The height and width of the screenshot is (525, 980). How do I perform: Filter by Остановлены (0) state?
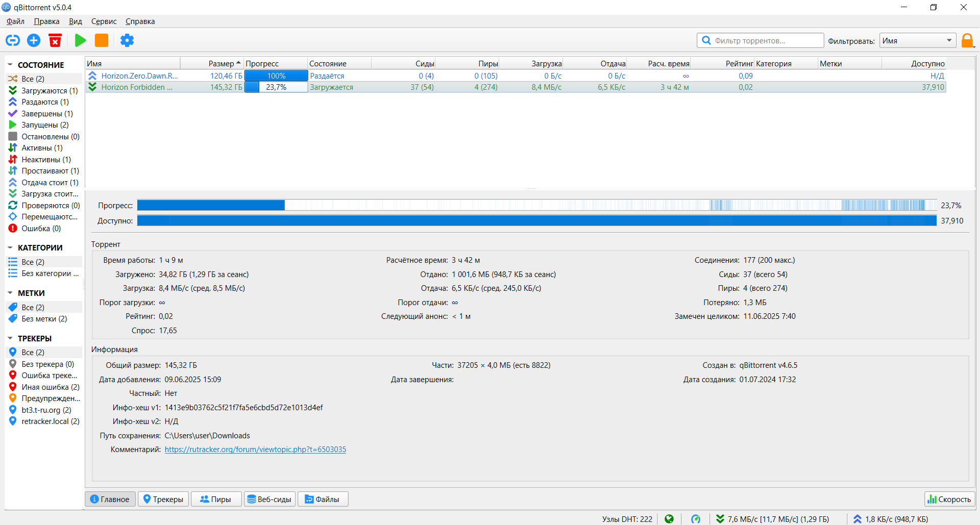(43, 136)
